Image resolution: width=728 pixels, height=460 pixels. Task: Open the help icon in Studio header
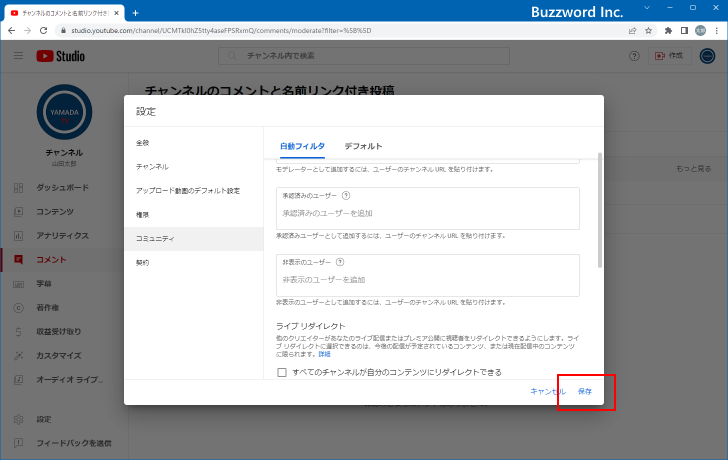coord(634,56)
